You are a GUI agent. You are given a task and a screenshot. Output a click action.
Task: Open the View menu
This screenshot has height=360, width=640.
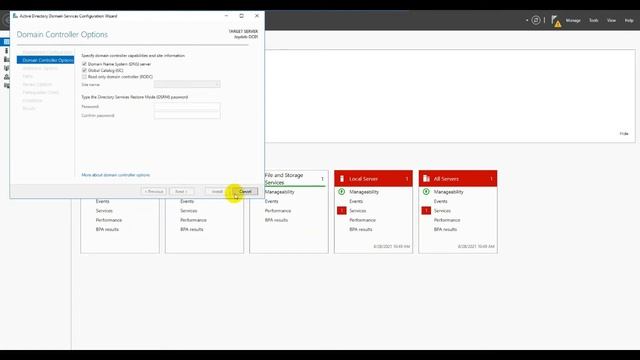[x=611, y=20]
